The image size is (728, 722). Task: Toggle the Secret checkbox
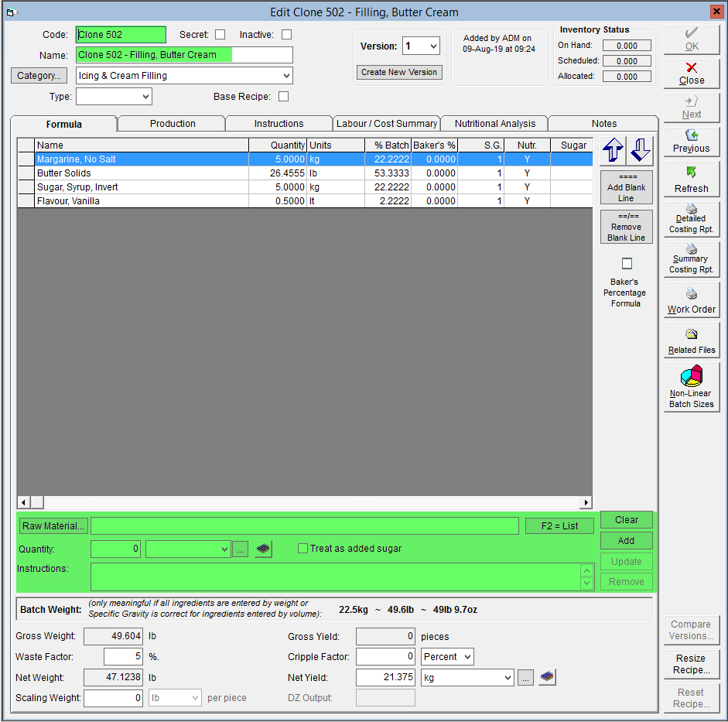[x=220, y=35]
